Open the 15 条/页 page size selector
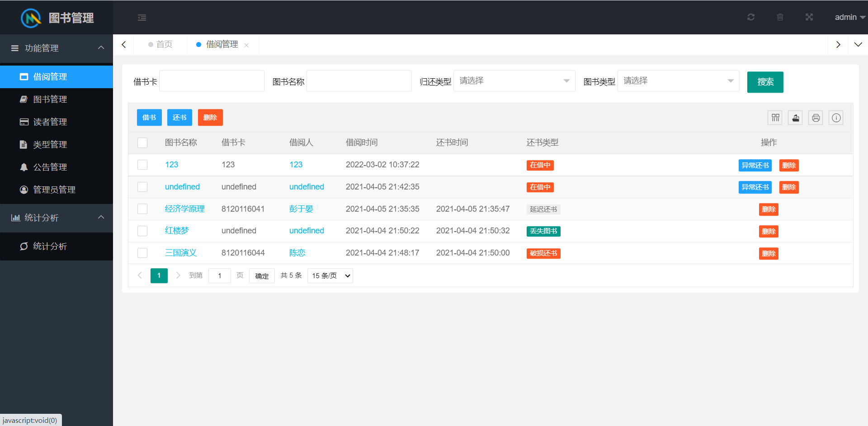This screenshot has height=426, width=868. click(330, 276)
